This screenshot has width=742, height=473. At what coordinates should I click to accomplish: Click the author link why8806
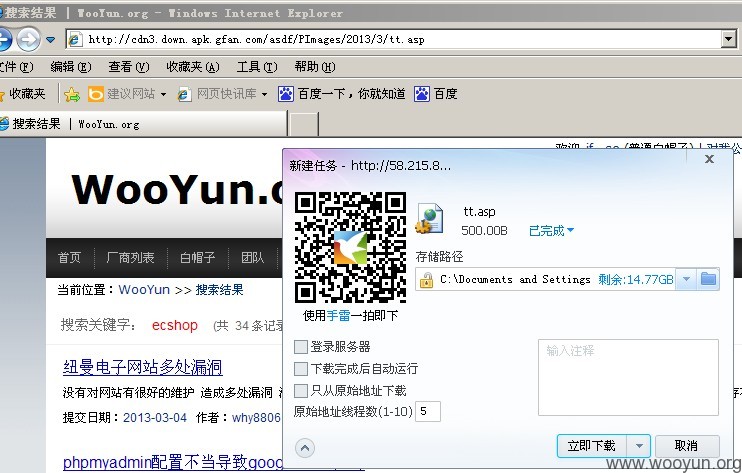pos(256,418)
